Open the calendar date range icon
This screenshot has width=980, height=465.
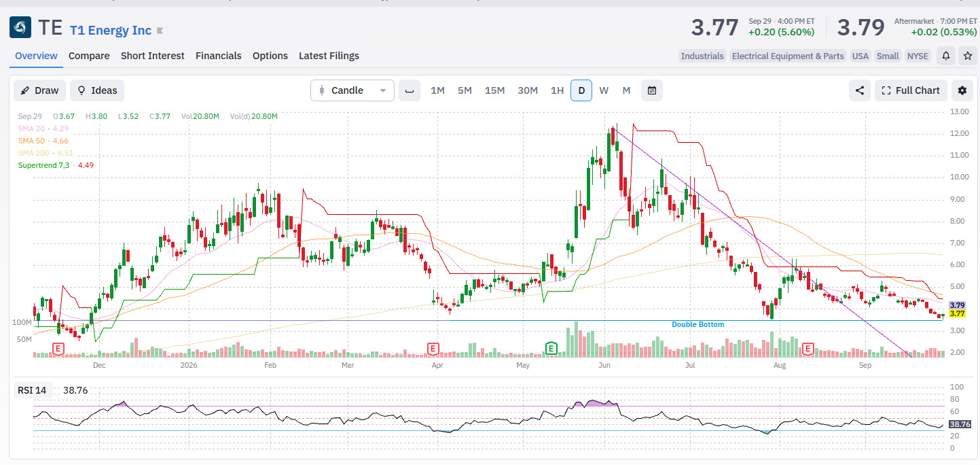pyautogui.click(x=652, y=90)
